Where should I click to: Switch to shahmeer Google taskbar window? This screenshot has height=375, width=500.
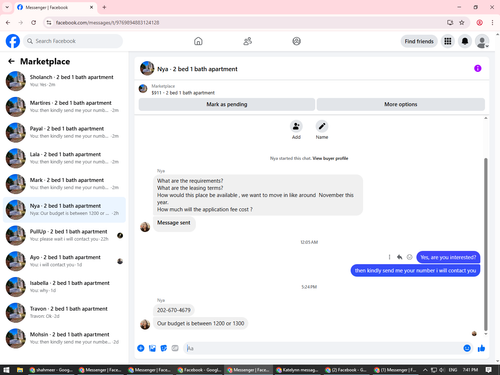[x=51, y=370]
